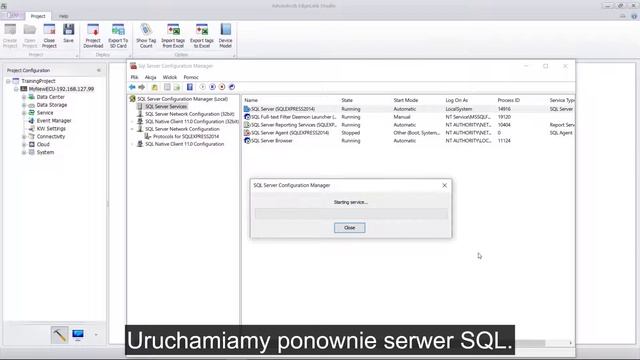
Task: Select SQL Server Services tree item
Action: [x=166, y=107]
